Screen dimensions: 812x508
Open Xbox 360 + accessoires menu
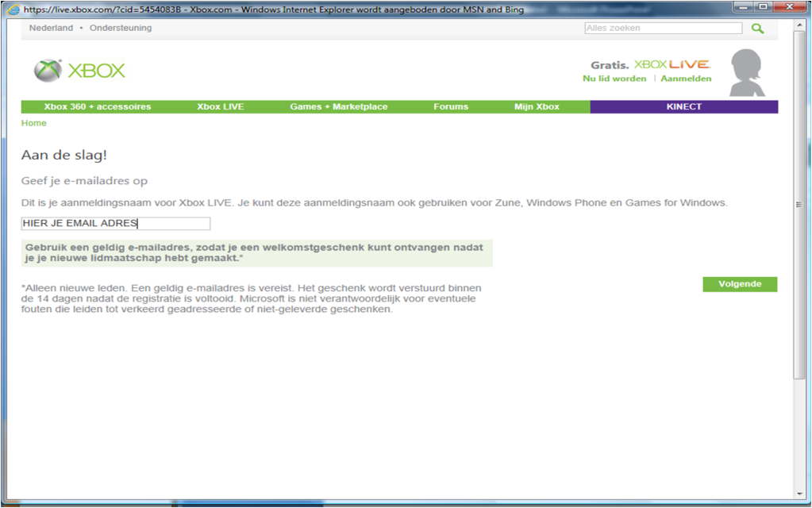[98, 106]
